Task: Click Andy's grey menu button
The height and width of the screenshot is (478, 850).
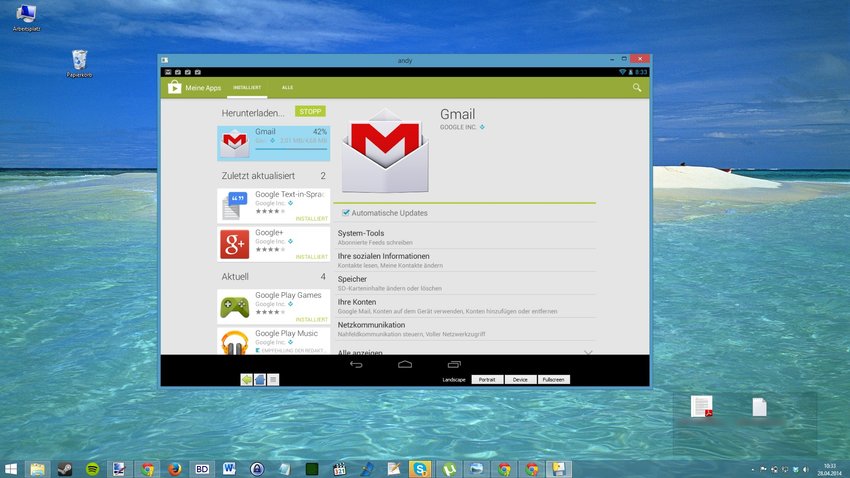Action: tap(273, 380)
